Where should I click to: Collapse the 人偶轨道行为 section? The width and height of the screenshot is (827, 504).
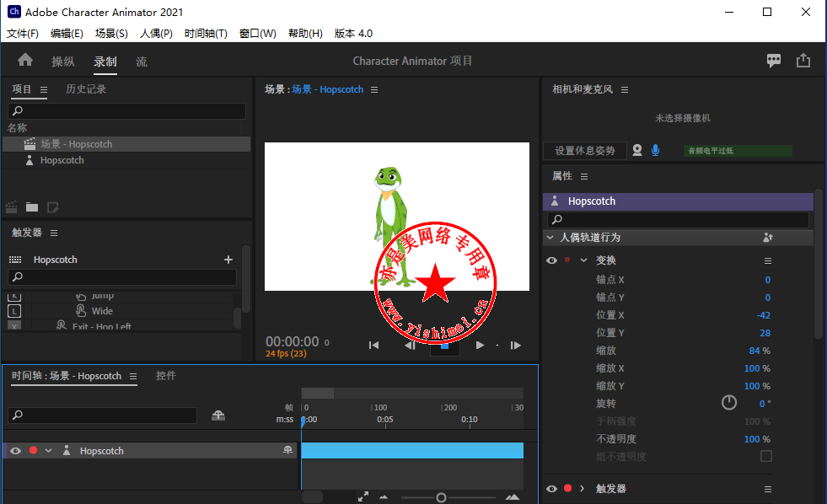click(x=550, y=238)
